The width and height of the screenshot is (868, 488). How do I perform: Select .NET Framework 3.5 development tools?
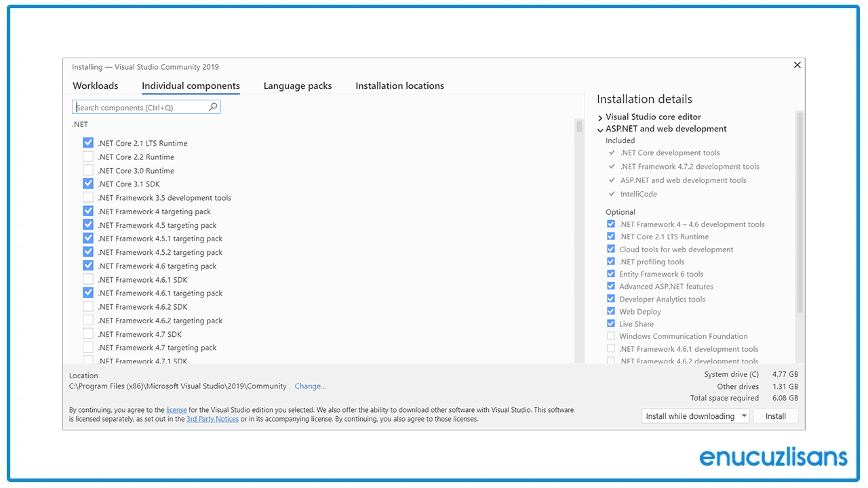(x=88, y=197)
